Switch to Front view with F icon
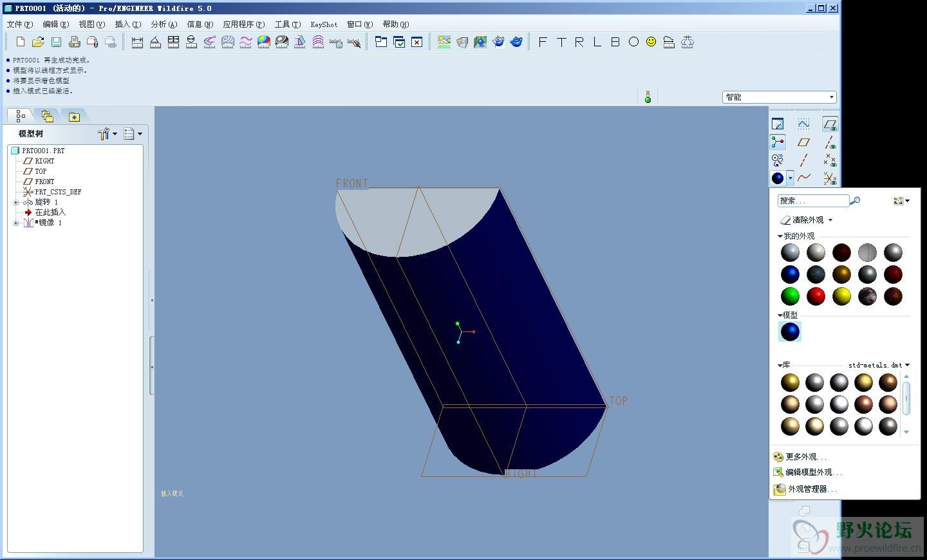 coord(543,42)
